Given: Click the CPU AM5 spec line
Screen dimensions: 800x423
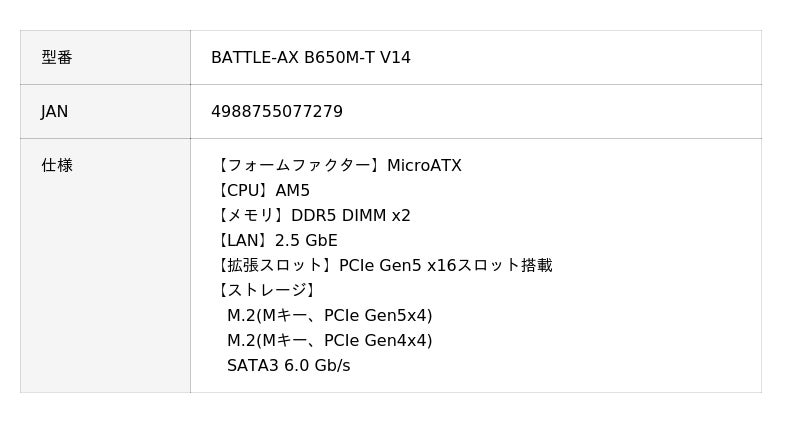Looking at the screenshot, I should pyautogui.click(x=262, y=190).
